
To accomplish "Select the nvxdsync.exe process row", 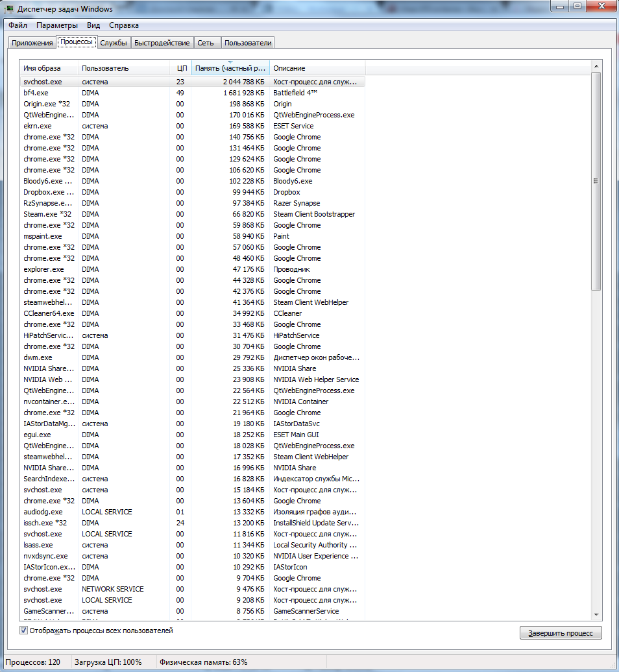I will click(x=192, y=557).
